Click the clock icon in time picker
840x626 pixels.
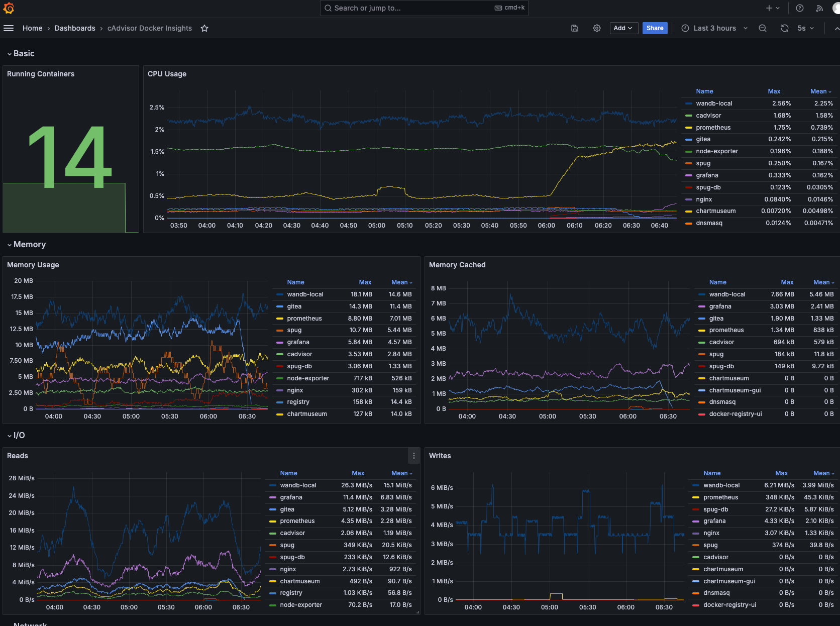(685, 28)
